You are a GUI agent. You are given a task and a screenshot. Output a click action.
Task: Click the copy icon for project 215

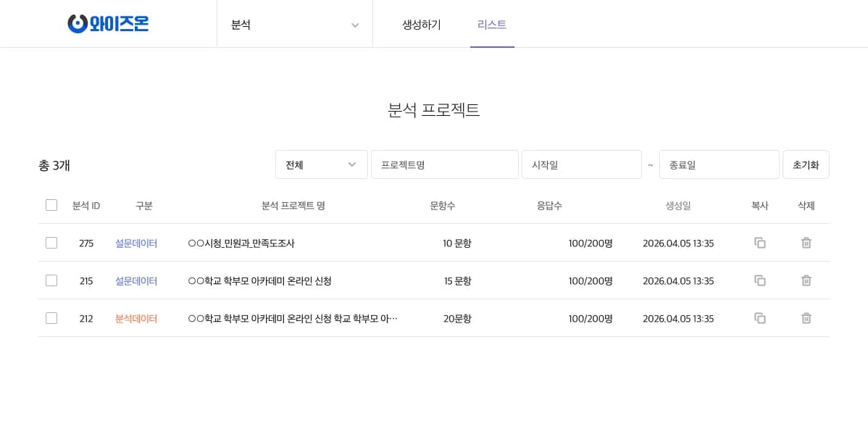pos(760,280)
